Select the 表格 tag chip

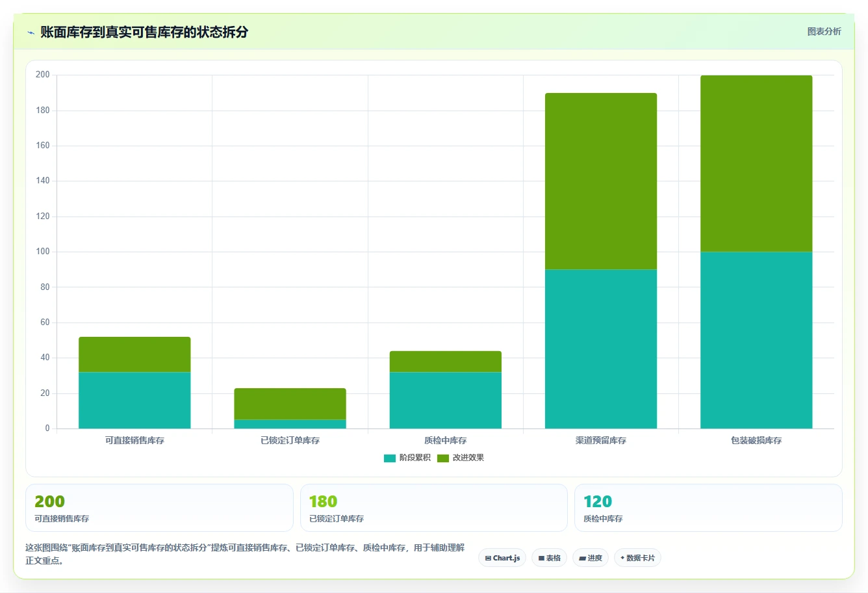click(x=549, y=558)
